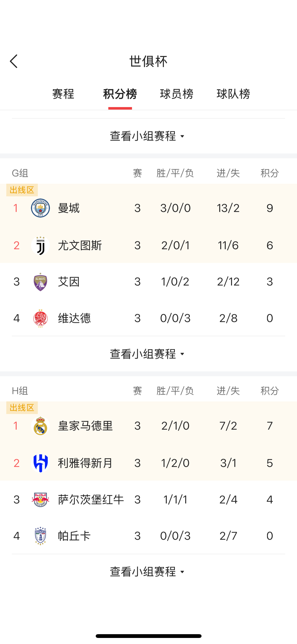
Task: Tap the Juventus club logo
Action: point(40,245)
